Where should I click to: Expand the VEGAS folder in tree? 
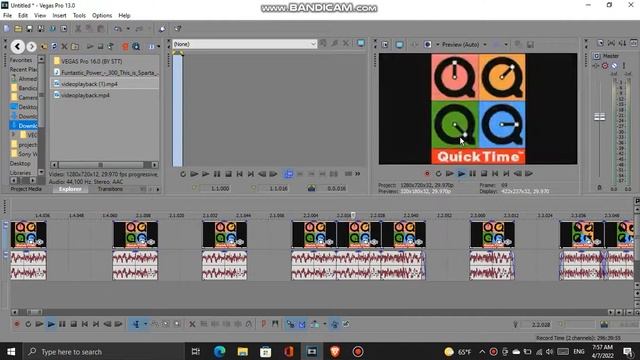(13, 134)
